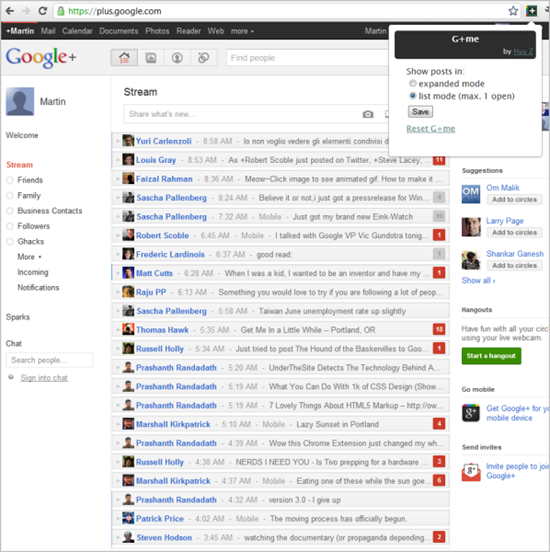Click Larry Page's avatar in Suggestions
Screen dimensions: 550x552
click(x=471, y=227)
